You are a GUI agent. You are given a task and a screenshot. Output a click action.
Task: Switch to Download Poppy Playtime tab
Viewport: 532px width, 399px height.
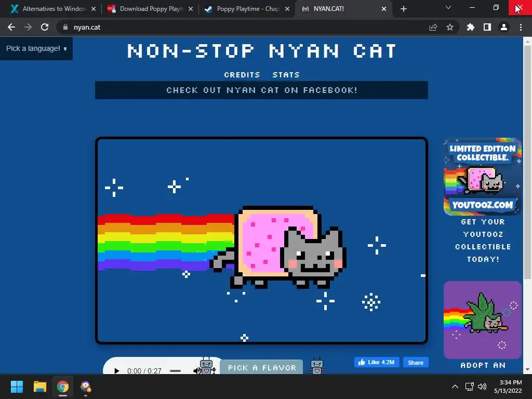[x=150, y=9]
